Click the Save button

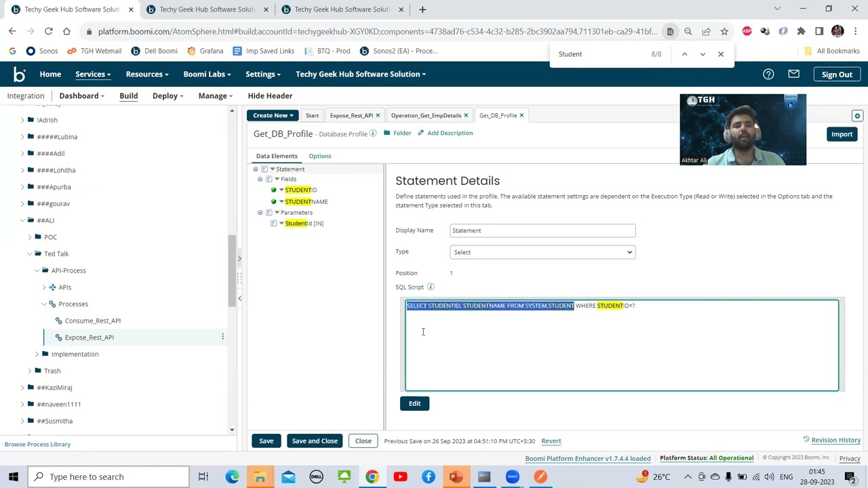(266, 441)
